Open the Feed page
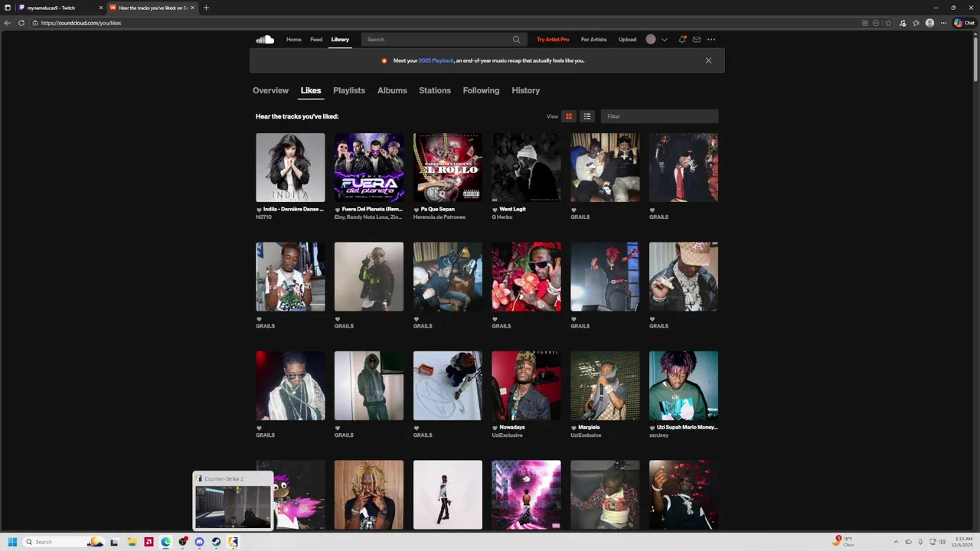The width and height of the screenshot is (980, 551). [x=316, y=39]
